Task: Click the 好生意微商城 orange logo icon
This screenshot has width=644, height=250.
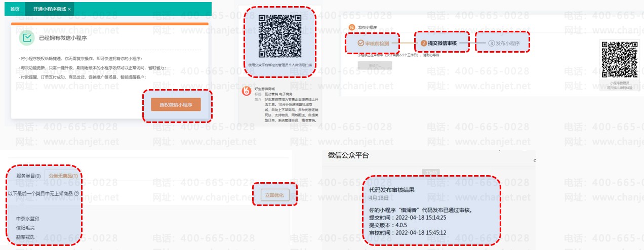Action: pyautogui.click(x=246, y=92)
